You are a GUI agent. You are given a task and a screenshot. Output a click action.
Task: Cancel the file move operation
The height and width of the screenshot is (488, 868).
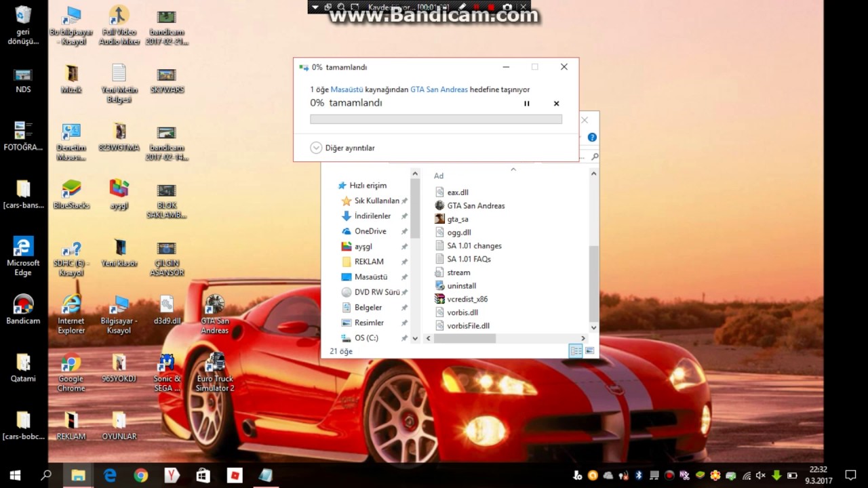pos(556,104)
